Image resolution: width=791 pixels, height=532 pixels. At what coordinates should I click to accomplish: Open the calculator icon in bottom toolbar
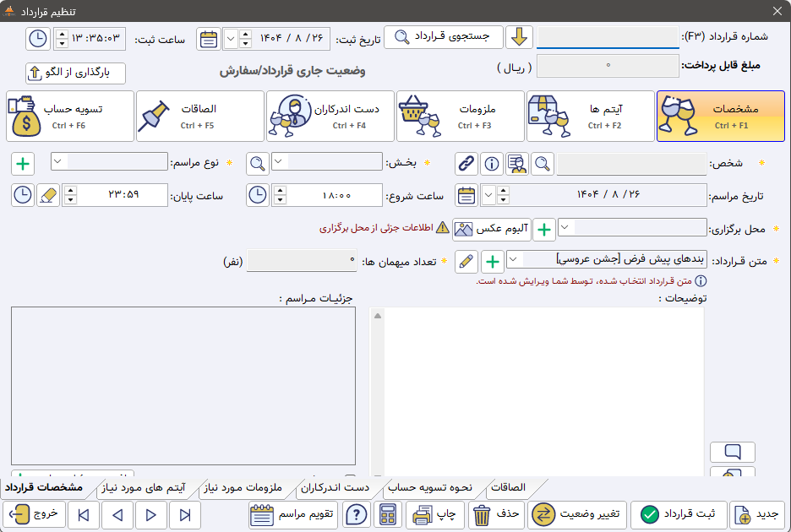click(388, 514)
